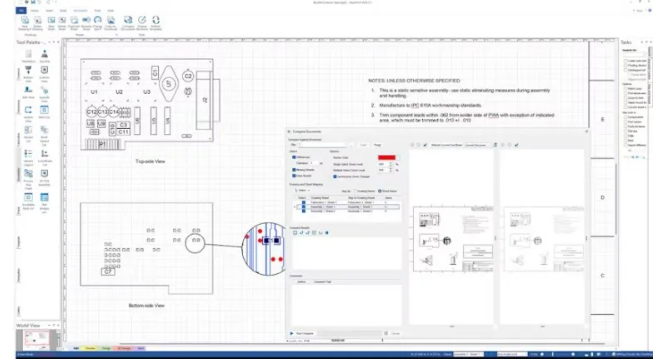Toggle the Differences checkbox in Detect
The image size is (656, 362).
(294, 157)
